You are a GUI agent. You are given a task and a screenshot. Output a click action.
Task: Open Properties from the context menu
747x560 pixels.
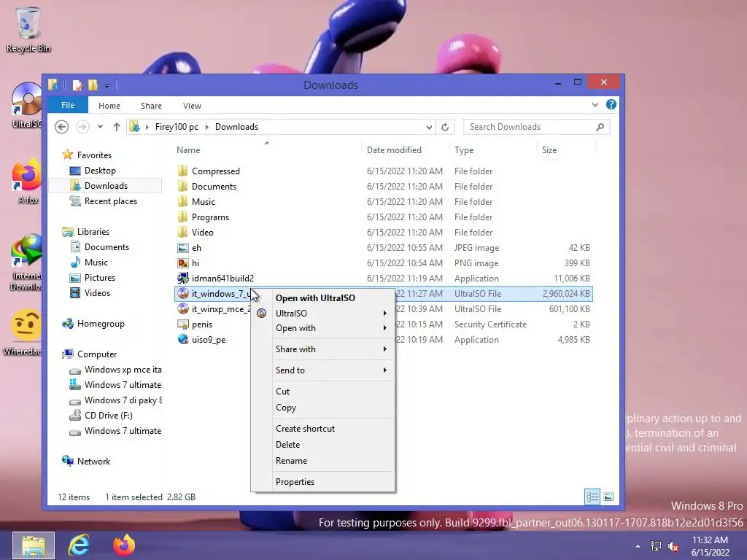pyautogui.click(x=323, y=482)
